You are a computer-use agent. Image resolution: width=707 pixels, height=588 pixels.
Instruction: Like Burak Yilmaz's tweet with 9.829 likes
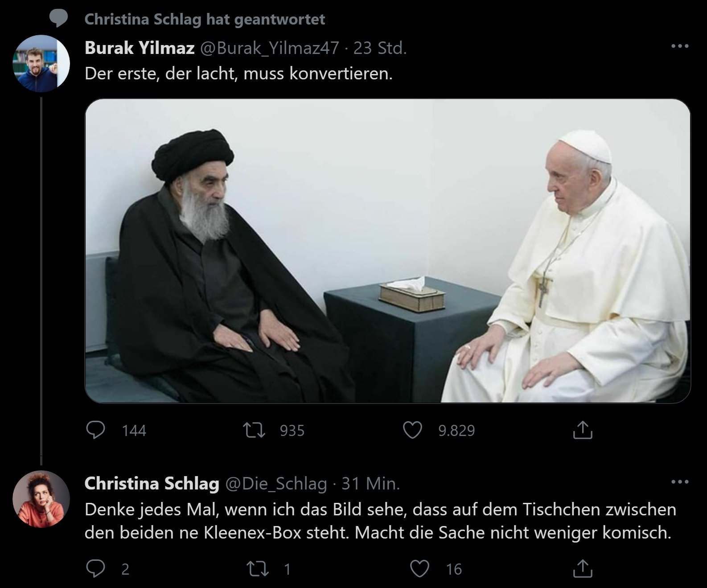pyautogui.click(x=412, y=430)
